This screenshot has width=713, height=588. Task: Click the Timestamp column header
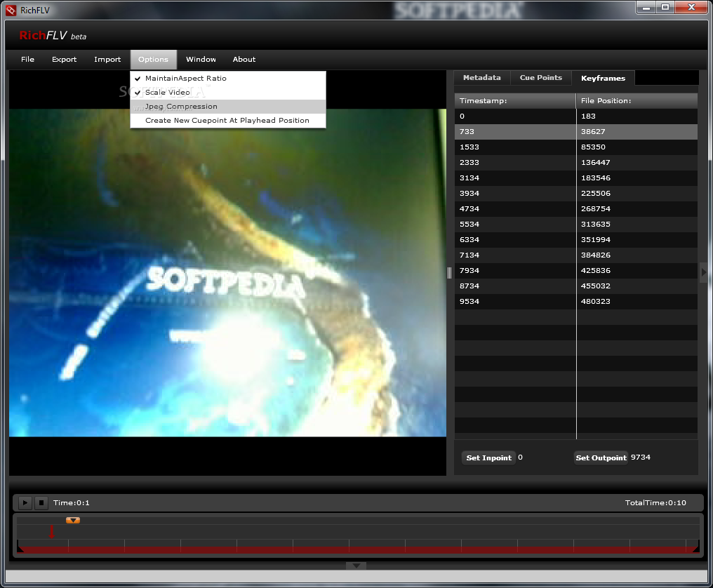tap(515, 100)
